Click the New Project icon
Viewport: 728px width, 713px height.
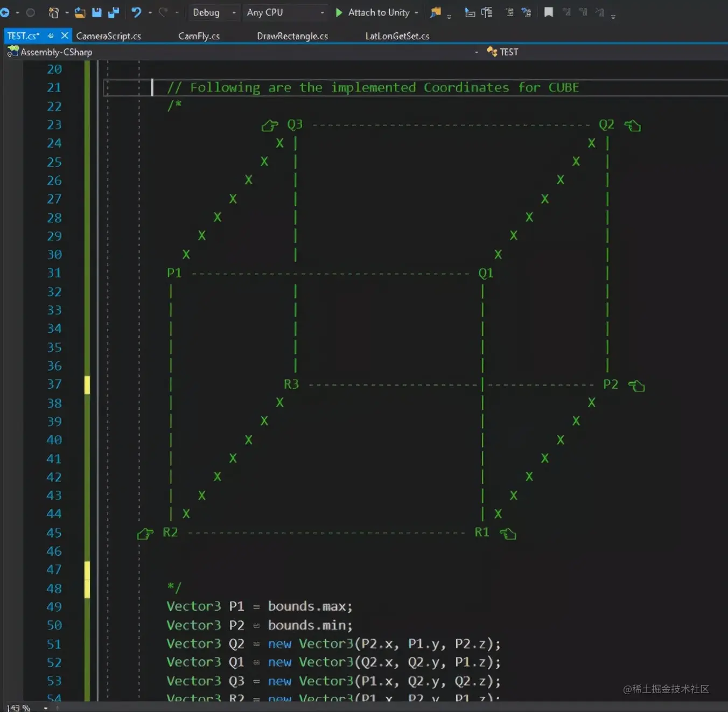pyautogui.click(x=54, y=12)
